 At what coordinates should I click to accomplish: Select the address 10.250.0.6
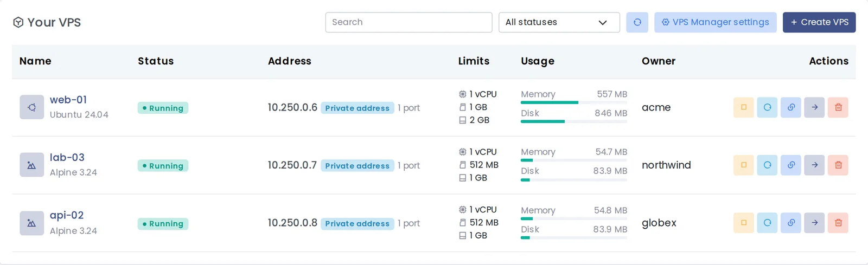pos(292,107)
